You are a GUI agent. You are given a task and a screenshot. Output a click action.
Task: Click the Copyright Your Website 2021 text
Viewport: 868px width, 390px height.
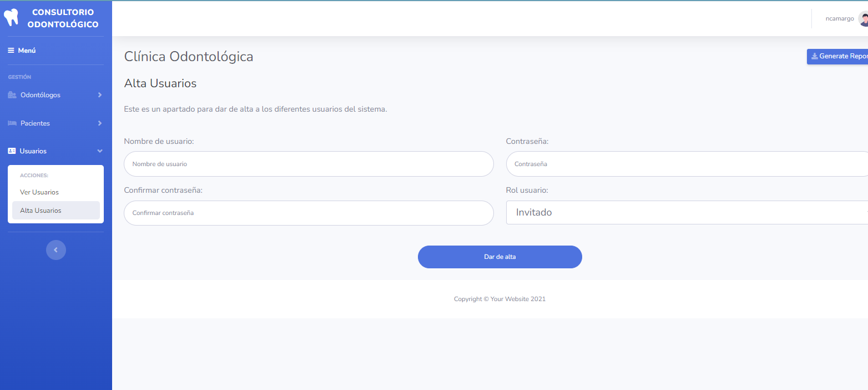click(500, 299)
